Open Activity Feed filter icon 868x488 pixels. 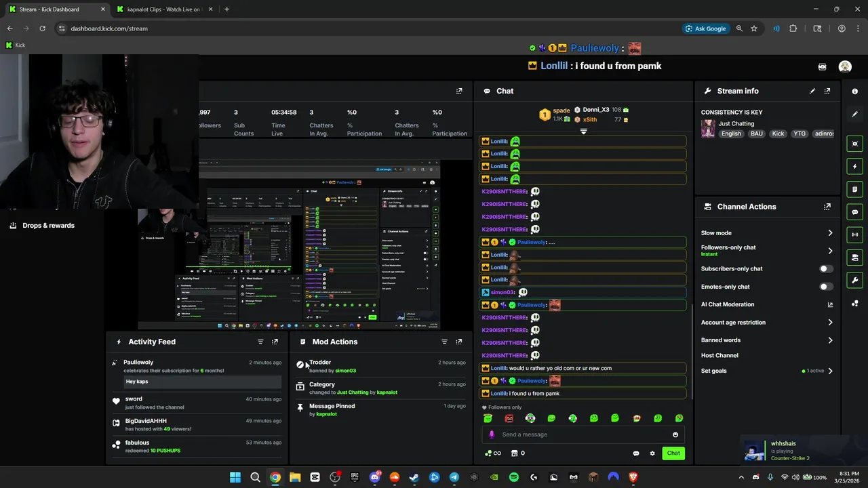pos(260,342)
